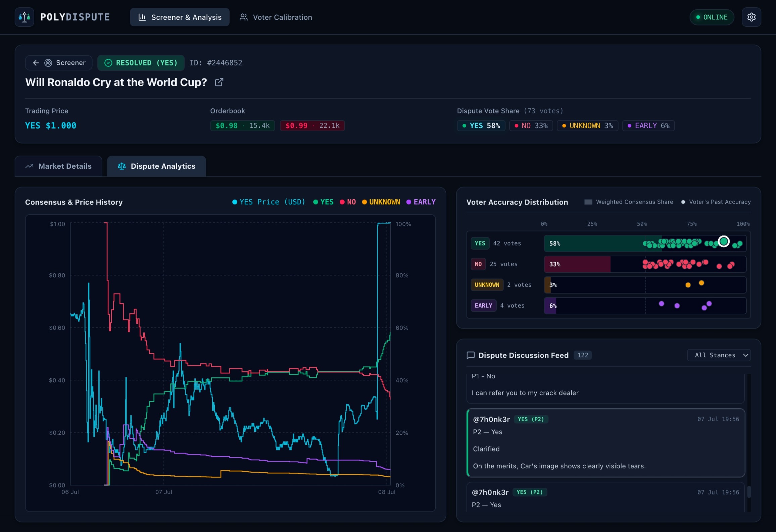
Task: Click the 122 comment count badge
Action: point(583,355)
